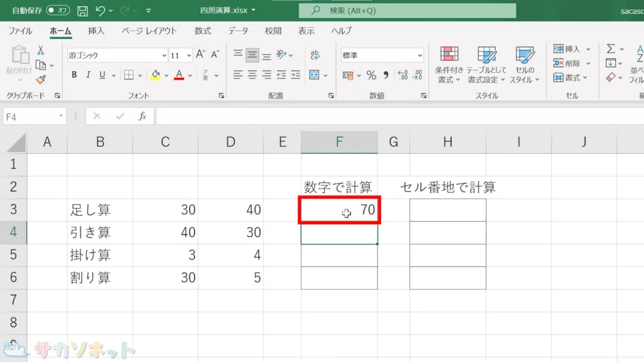Screen dimensions: 644x362
Task: Open the clipboard group dialog launcher
Action: coord(57,96)
